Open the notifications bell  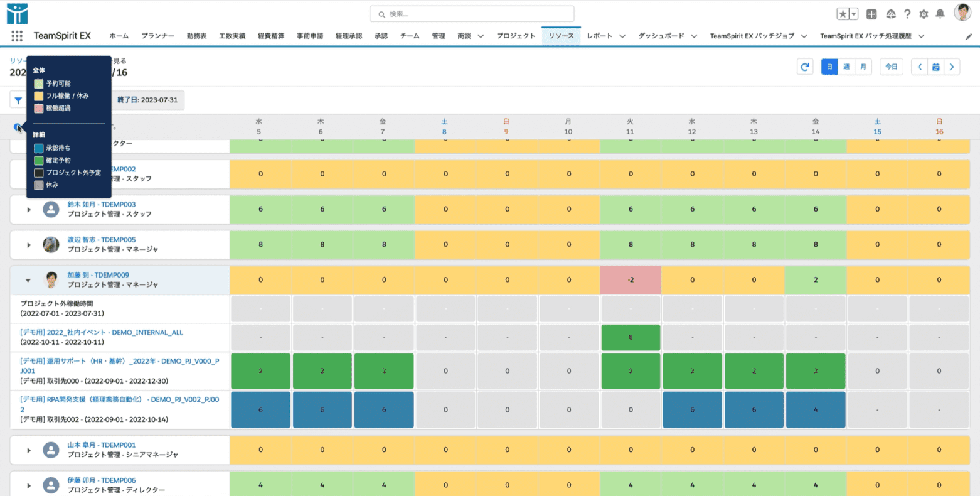coord(940,14)
